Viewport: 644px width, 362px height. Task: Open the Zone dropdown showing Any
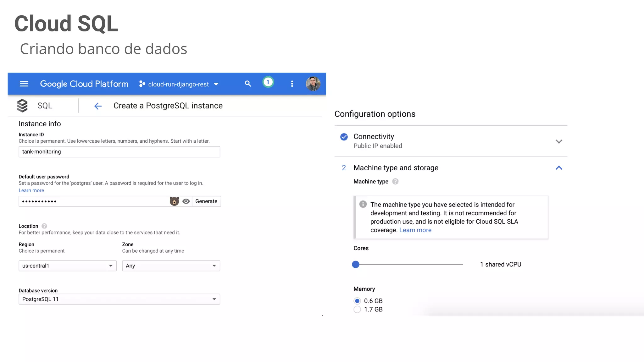click(171, 266)
